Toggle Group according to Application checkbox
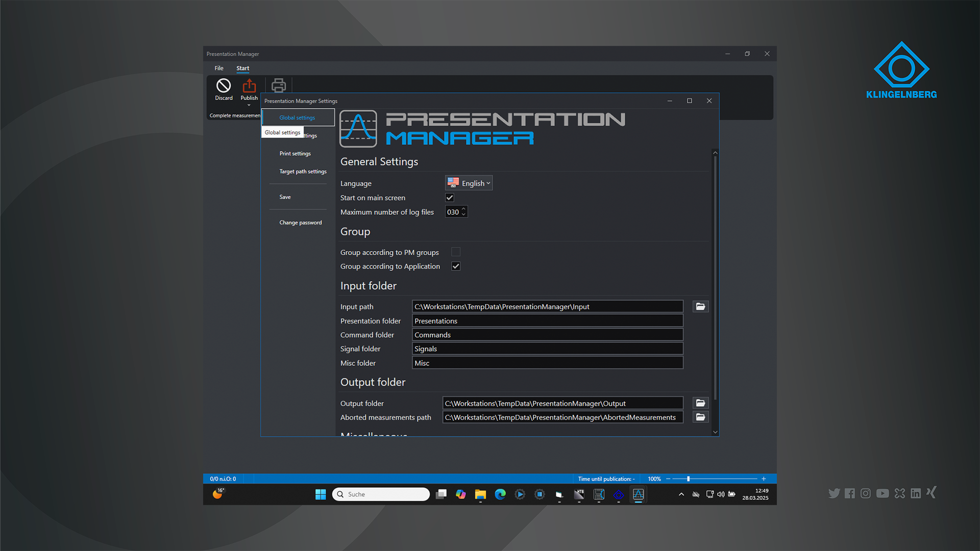 (456, 266)
